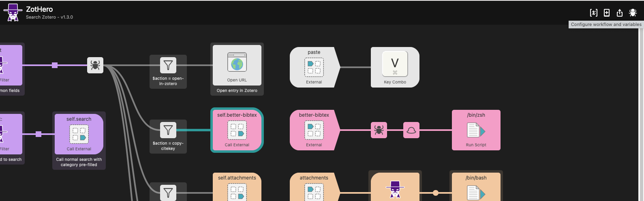644x201 pixels.
Task: Click the add-object plus icon in header
Action: pos(607,13)
